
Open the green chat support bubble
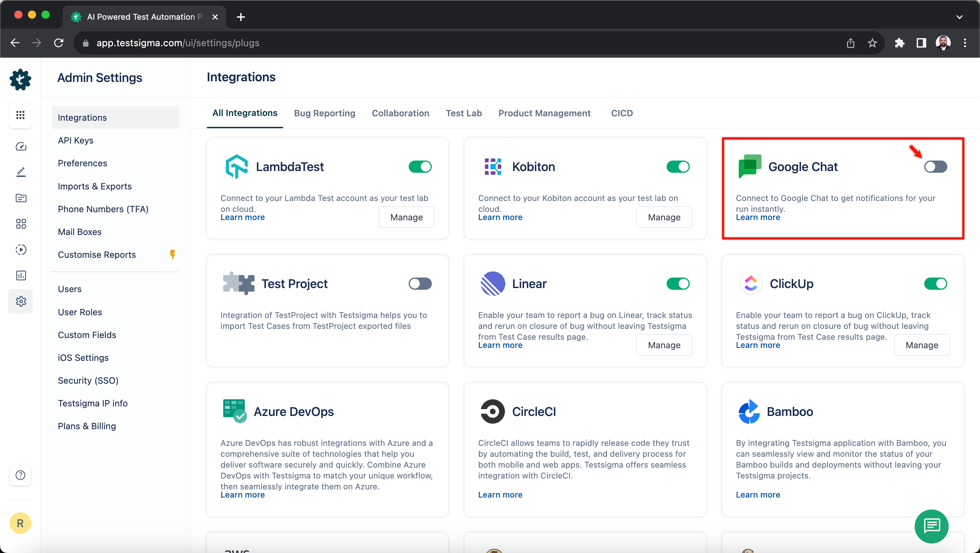[x=931, y=526]
